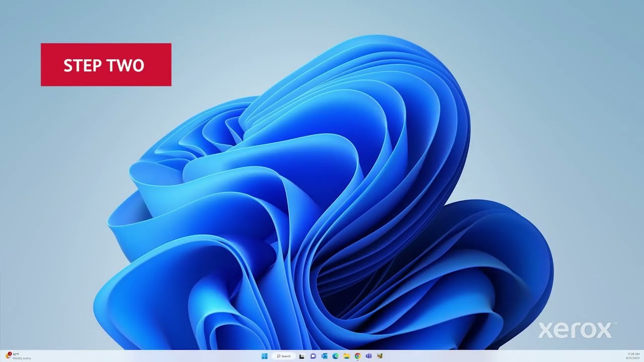Open clock showing 11:28 AM
Viewport: 644px width, 362px height.
point(633,356)
